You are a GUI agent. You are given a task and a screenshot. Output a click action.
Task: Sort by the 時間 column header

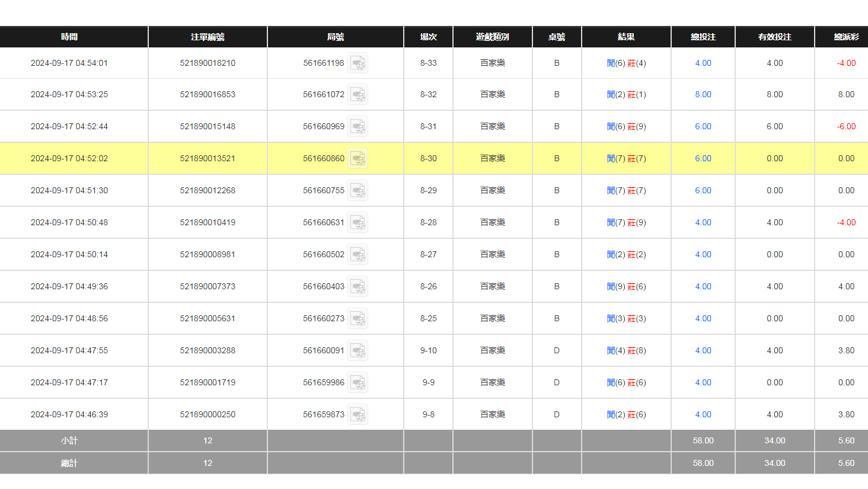pos(69,37)
